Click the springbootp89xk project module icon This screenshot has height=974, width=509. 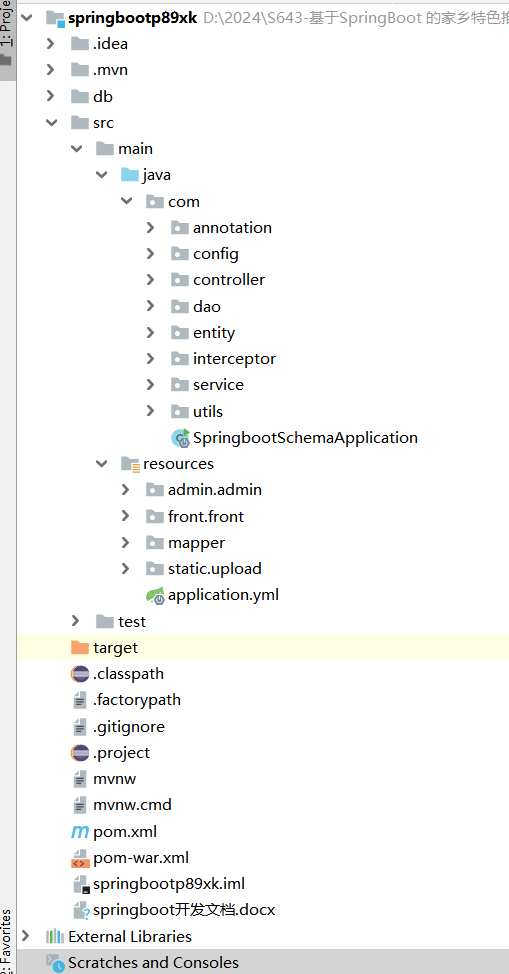coord(55,18)
